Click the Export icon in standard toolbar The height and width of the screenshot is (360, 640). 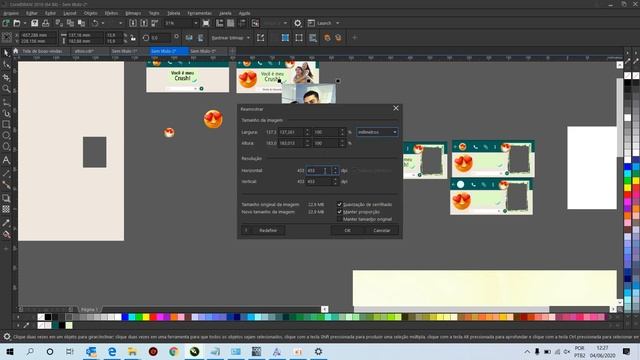point(144,23)
